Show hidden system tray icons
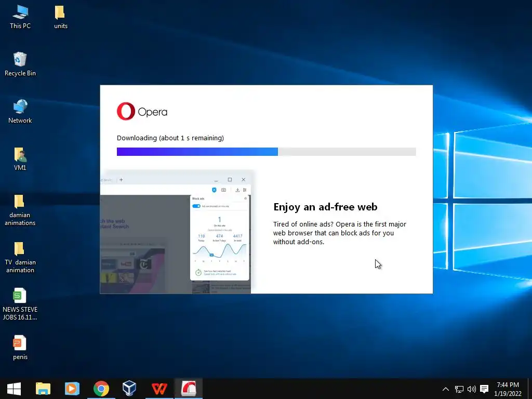 point(445,389)
